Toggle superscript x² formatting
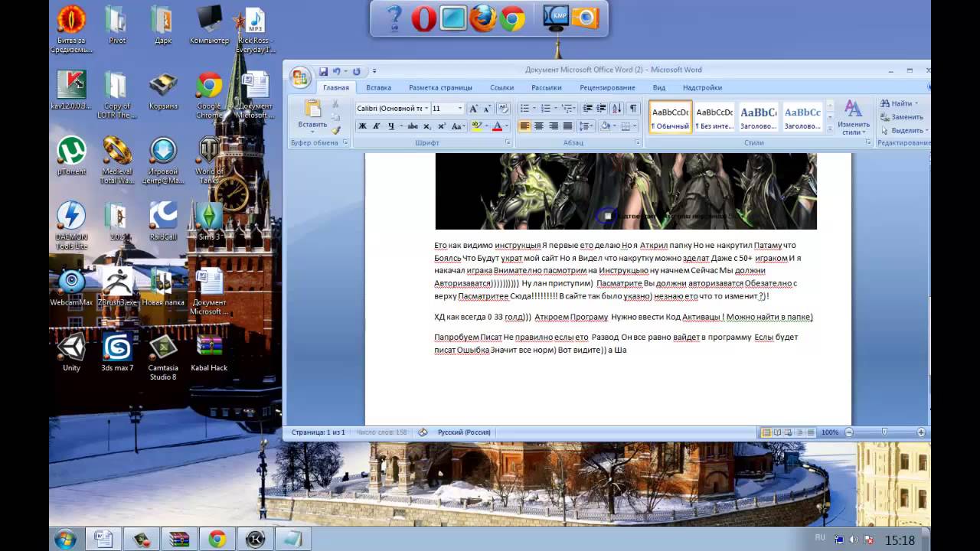This screenshot has width=980, height=551. coord(442,126)
